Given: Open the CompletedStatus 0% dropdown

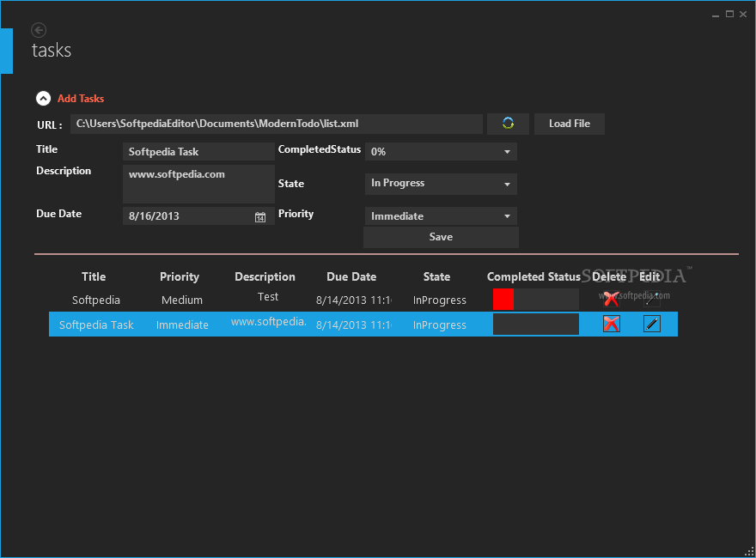Looking at the screenshot, I should (x=441, y=152).
